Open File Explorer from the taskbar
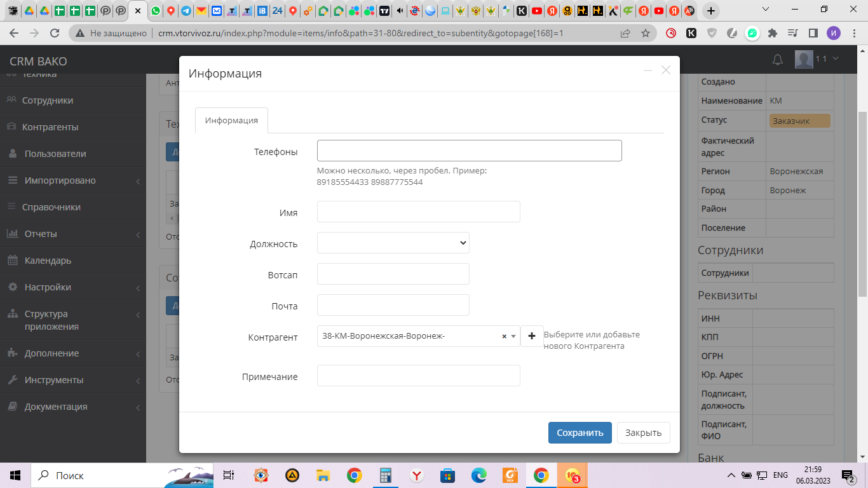 coord(323,475)
